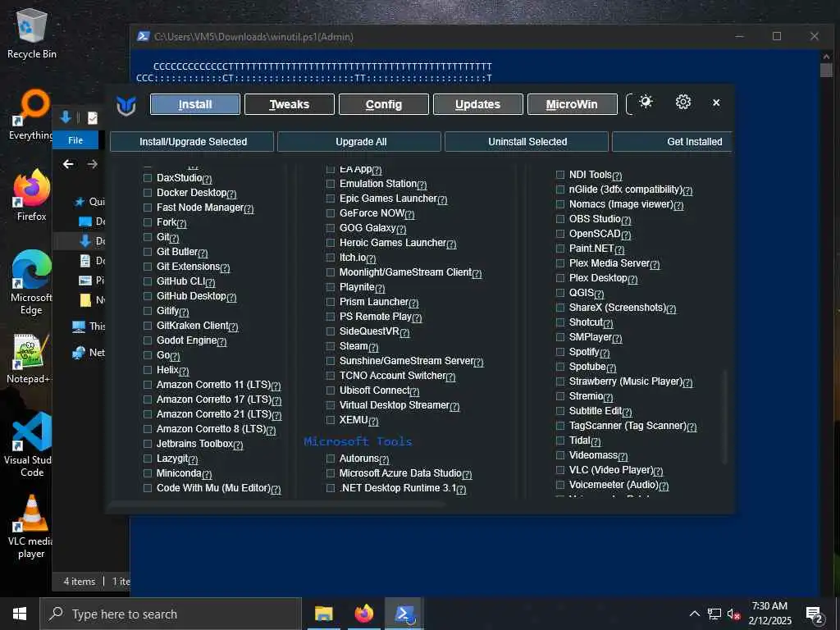Check Microsoft Azure Data Studio checkbox
This screenshot has width=840, height=630.
pos(331,473)
